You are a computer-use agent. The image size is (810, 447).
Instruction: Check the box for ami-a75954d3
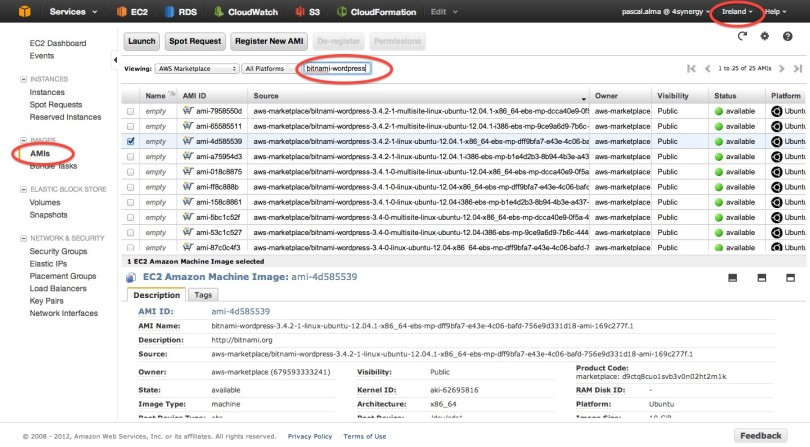[130, 157]
